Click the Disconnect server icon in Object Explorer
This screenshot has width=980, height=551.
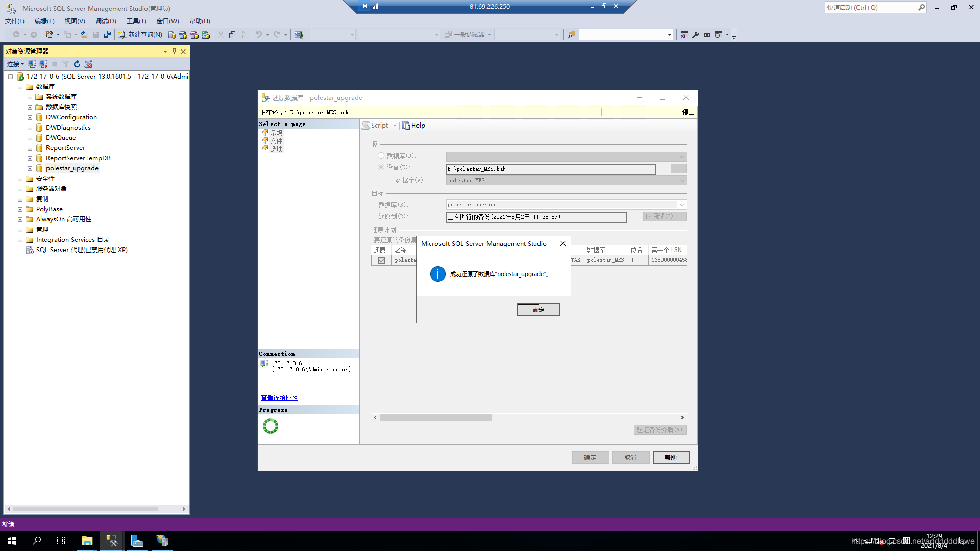[x=43, y=64]
